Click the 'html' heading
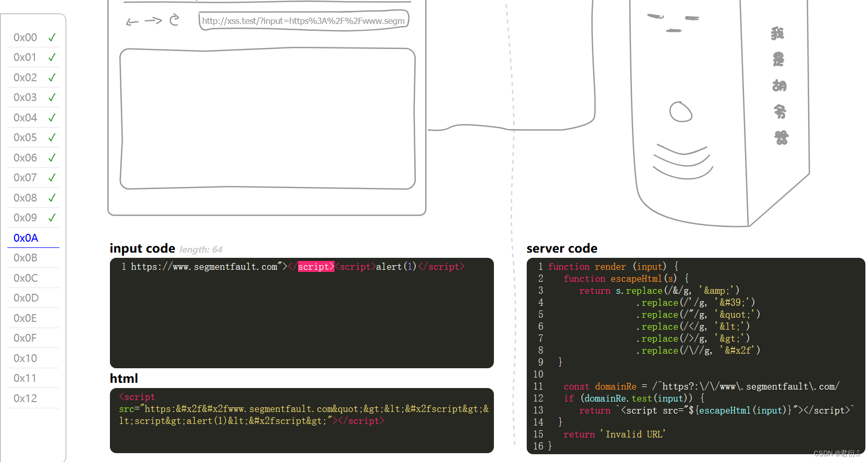 coord(124,378)
